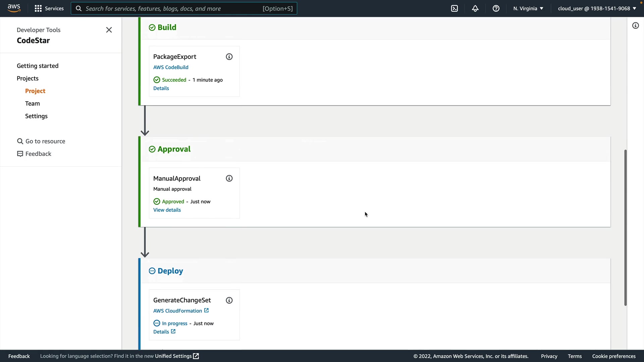Open the Services grid menu

coord(49,8)
